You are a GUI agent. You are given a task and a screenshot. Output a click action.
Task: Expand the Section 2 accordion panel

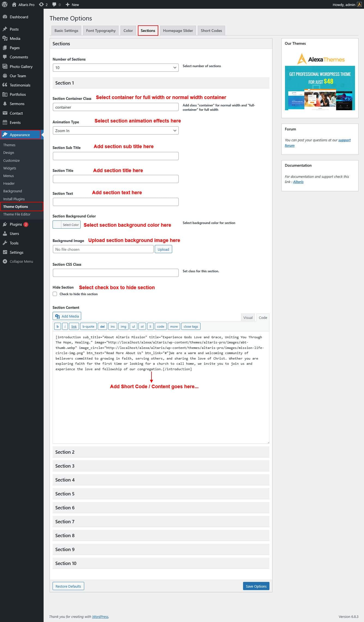pos(161,452)
